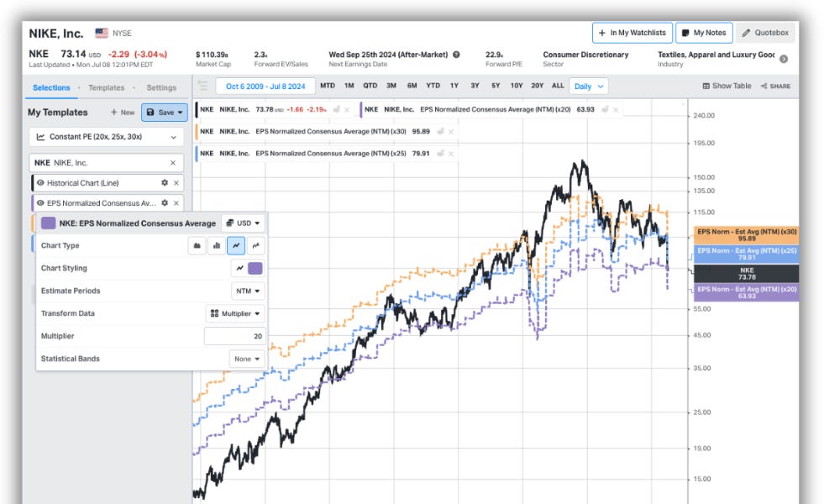Remove EPS Normalized Consensus Av... series
Screen dimensions: 824x504
[176, 203]
